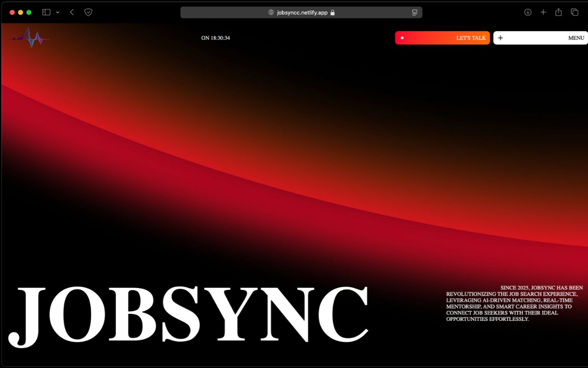Toggle the Safari sidebar
The height and width of the screenshot is (368, 588).
click(46, 12)
